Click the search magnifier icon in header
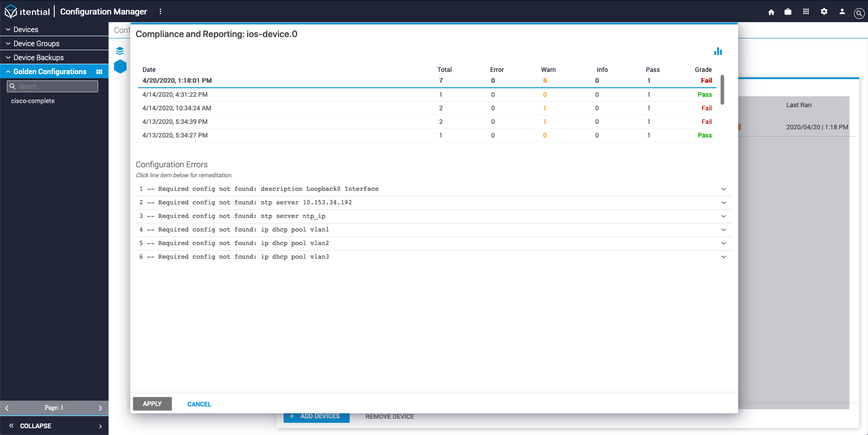 (x=859, y=13)
